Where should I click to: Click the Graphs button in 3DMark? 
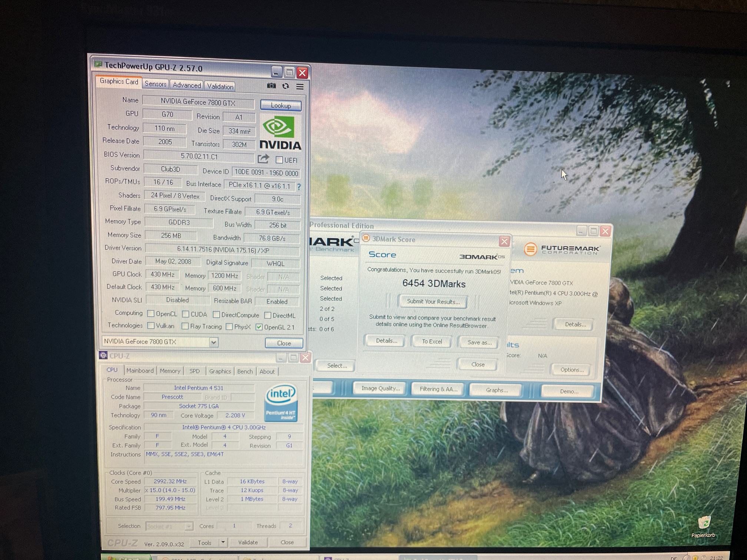coord(497,390)
